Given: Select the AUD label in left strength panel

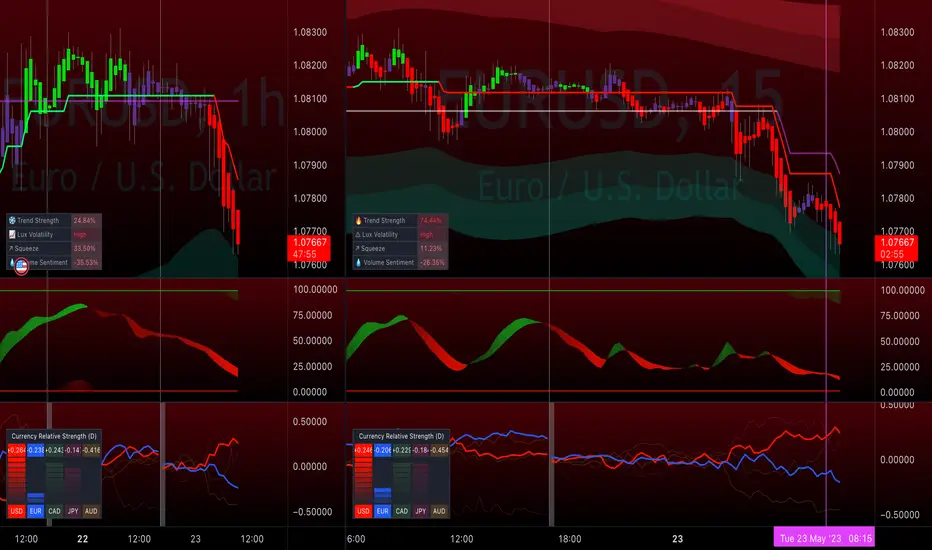Looking at the screenshot, I should [91, 511].
